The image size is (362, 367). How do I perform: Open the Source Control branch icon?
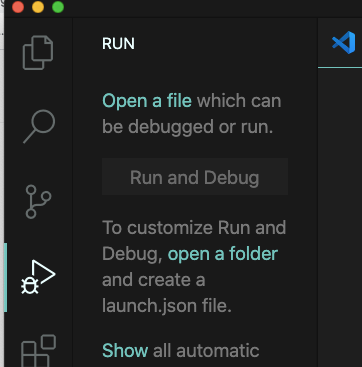point(38,202)
